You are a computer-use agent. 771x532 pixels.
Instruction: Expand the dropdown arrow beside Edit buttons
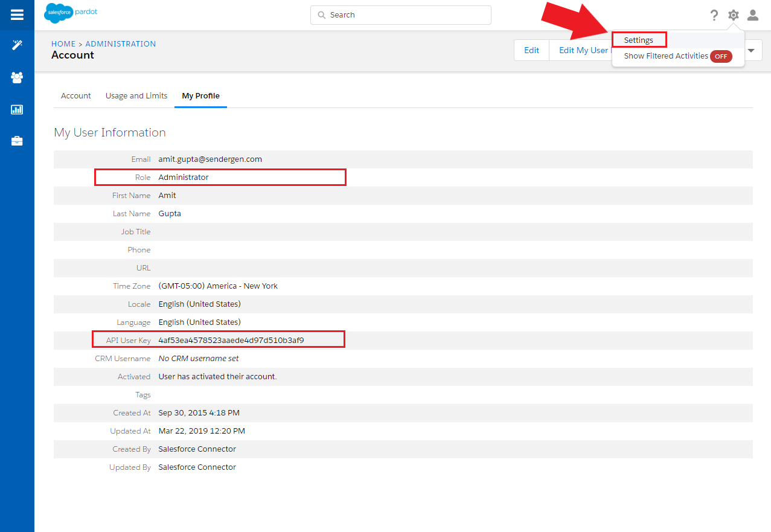pos(751,51)
